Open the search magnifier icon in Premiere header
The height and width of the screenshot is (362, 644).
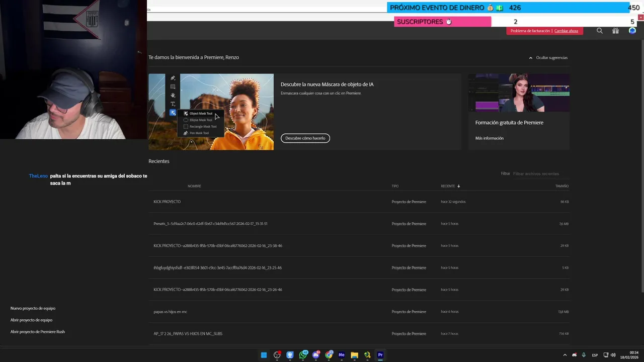pos(599,31)
